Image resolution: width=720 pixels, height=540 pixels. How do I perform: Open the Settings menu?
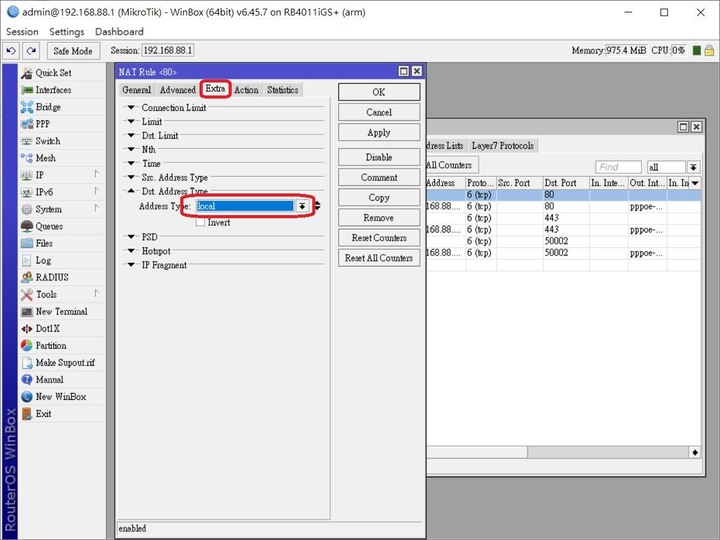coord(67,32)
